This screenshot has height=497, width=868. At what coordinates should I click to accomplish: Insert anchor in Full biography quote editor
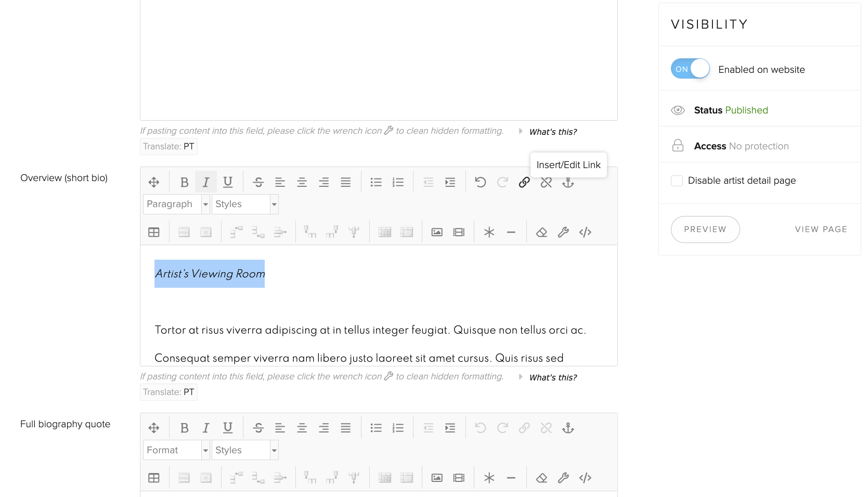click(568, 428)
